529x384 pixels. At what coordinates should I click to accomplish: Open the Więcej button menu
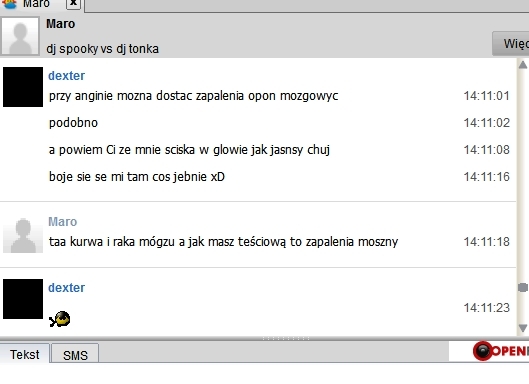(511, 44)
